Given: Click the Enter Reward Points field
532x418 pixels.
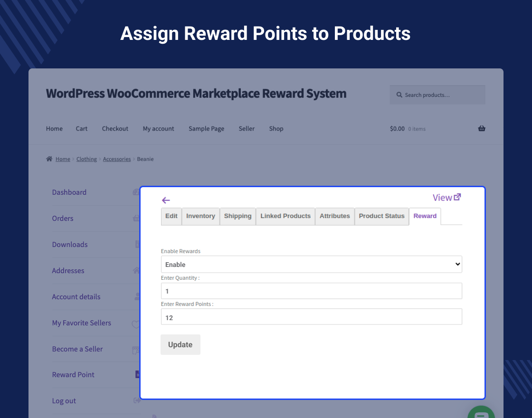Looking at the screenshot, I should tap(312, 317).
